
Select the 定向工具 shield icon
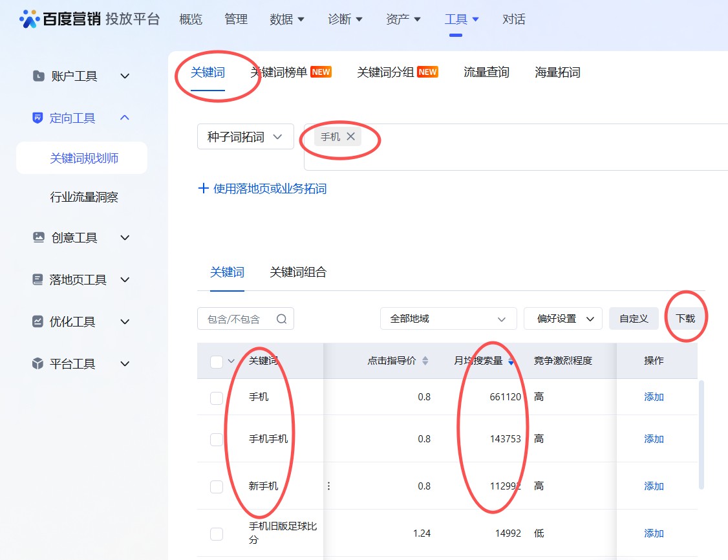coord(37,118)
